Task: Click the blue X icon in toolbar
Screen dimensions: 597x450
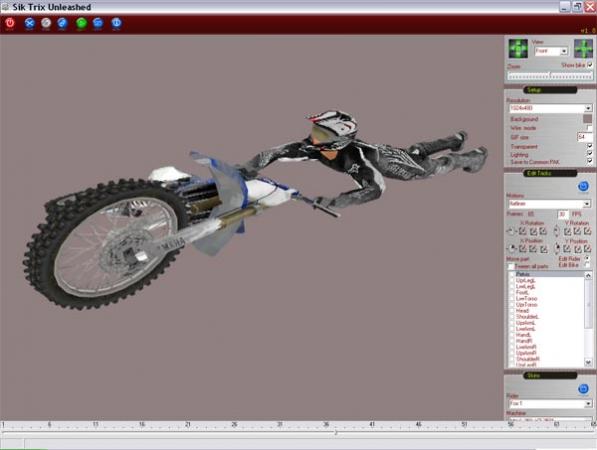Action: (29, 24)
